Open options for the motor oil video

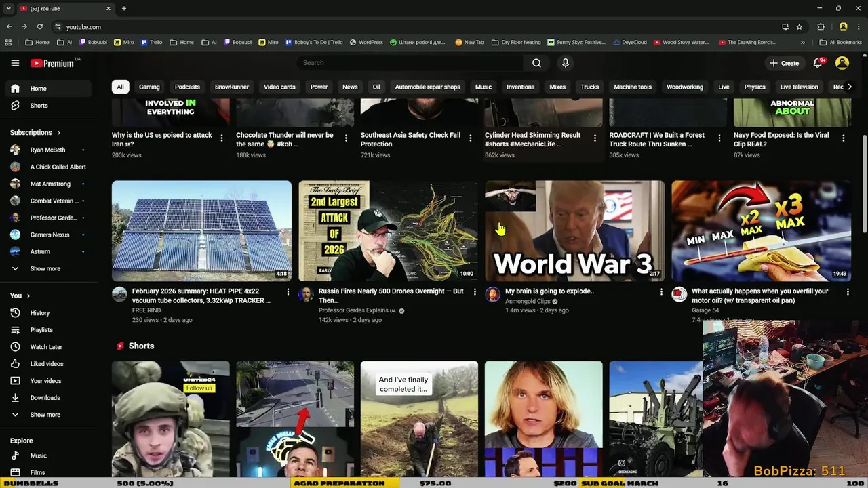click(848, 292)
